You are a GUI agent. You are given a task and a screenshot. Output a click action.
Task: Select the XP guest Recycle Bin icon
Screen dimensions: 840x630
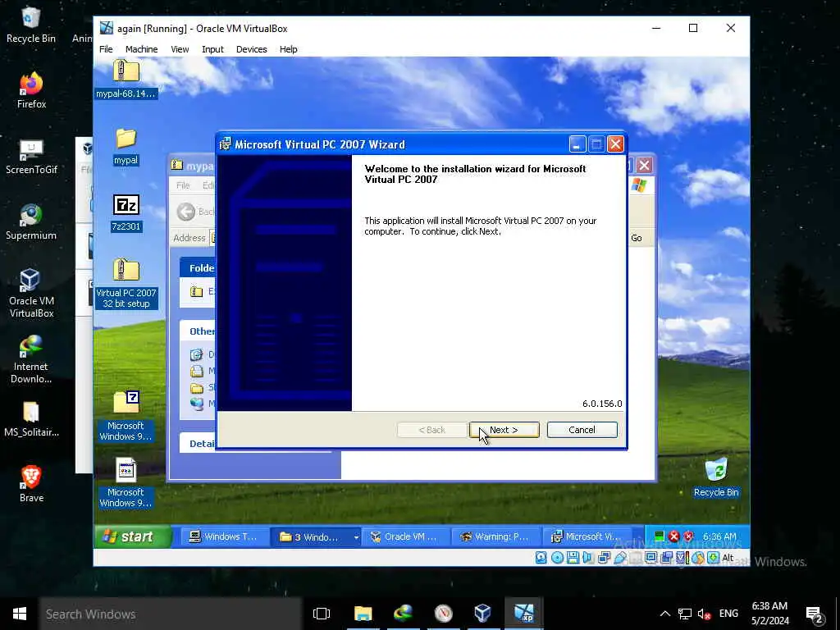tap(716, 477)
